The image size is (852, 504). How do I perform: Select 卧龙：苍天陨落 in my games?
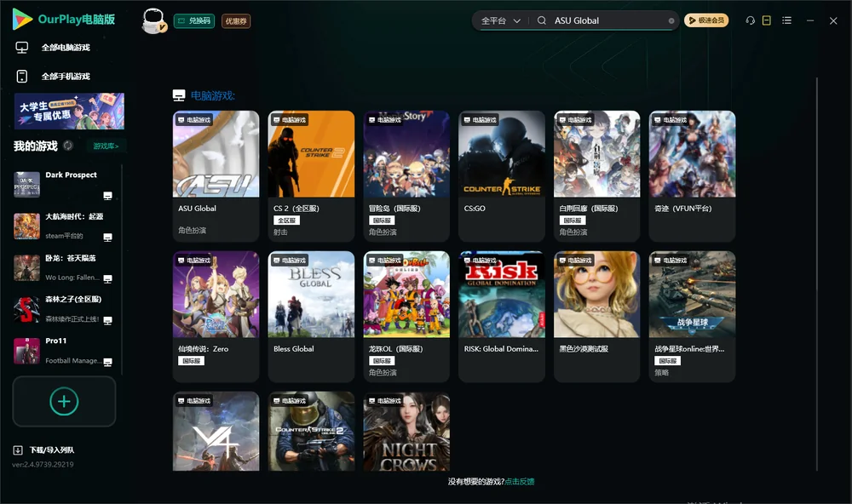point(63,267)
